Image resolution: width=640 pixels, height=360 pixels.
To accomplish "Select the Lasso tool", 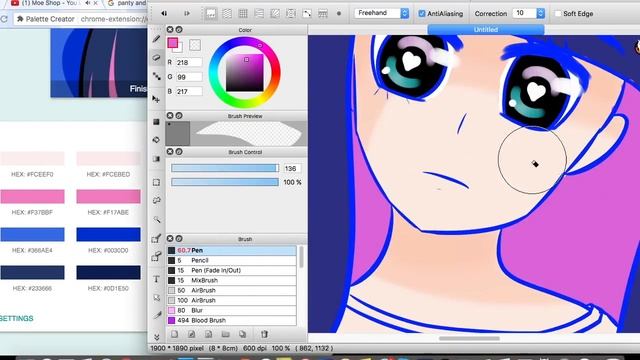I will tap(156, 200).
